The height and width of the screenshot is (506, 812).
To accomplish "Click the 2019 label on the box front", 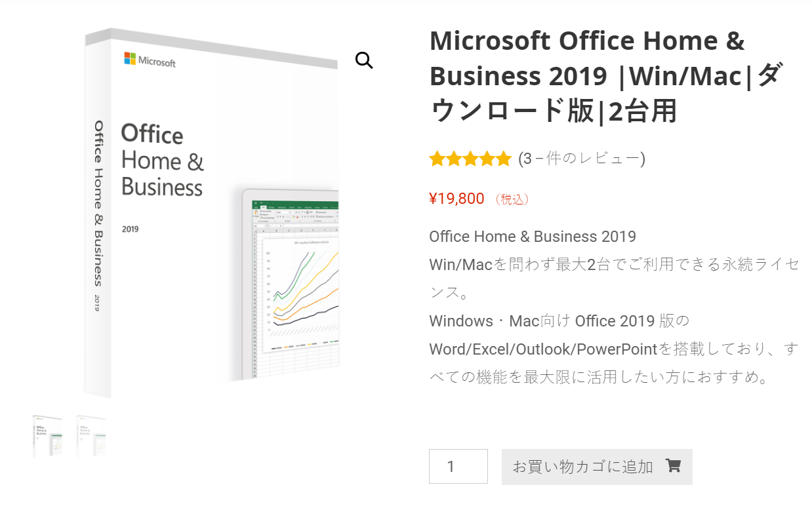I will 130,229.
